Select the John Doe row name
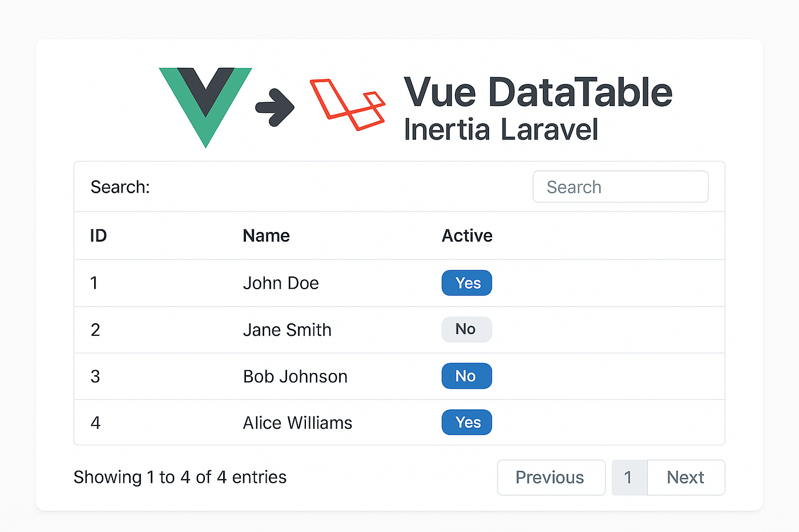This screenshot has height=532, width=799. pyautogui.click(x=281, y=283)
